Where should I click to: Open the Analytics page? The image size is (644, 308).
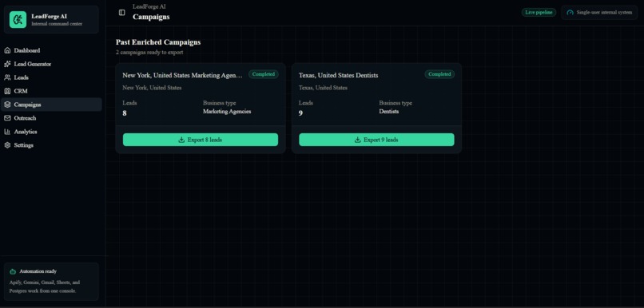coord(51,132)
